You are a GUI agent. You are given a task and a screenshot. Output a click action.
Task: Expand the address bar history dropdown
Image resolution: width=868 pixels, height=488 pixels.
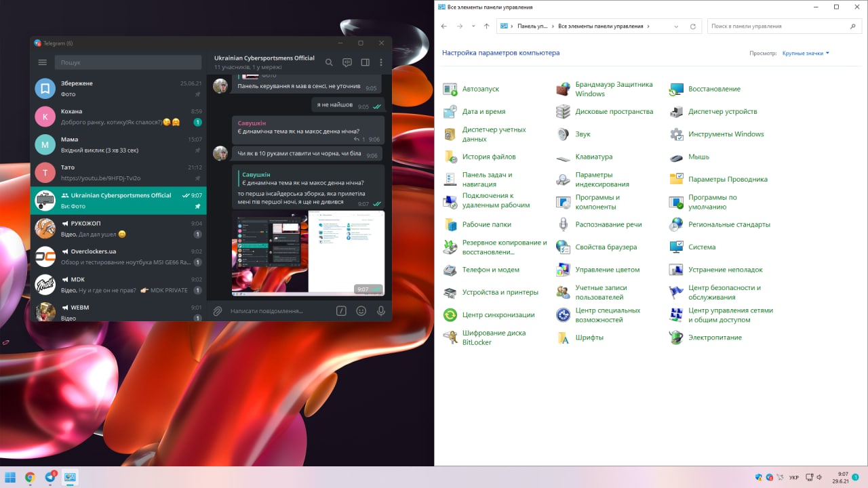click(676, 26)
